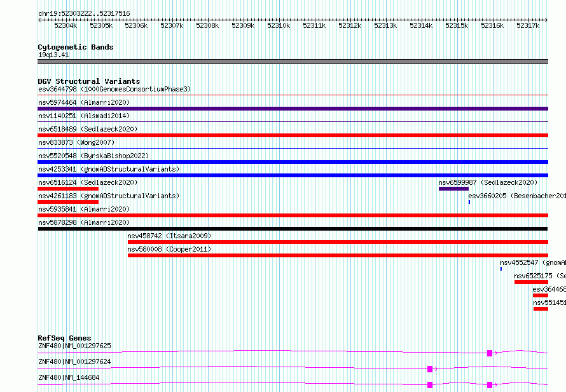This screenshot has width=566, height=392.
Task: Click the esv364468 variant label
Action: click(x=549, y=289)
